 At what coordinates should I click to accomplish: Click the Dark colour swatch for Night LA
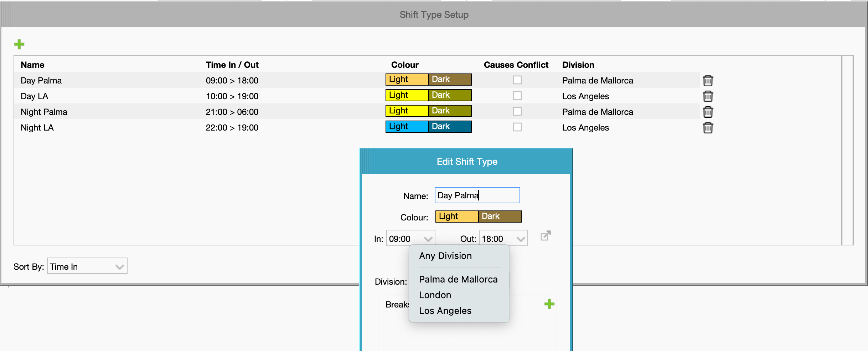click(x=450, y=127)
